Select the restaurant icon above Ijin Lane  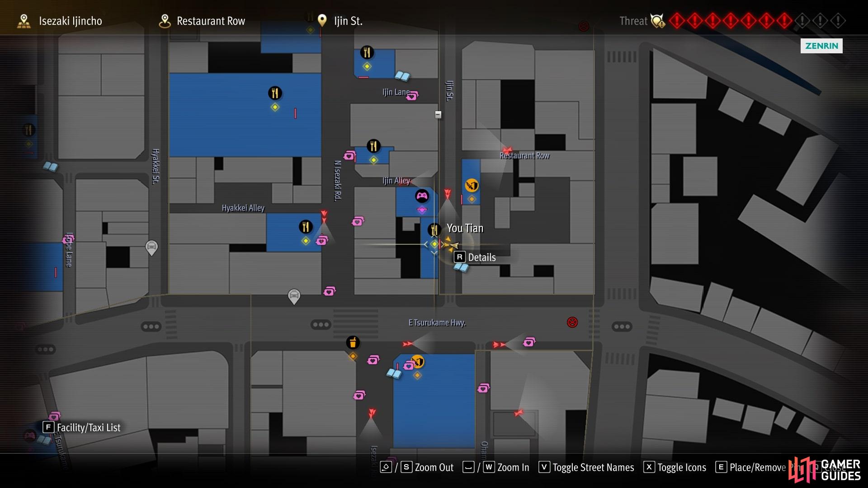(x=367, y=52)
